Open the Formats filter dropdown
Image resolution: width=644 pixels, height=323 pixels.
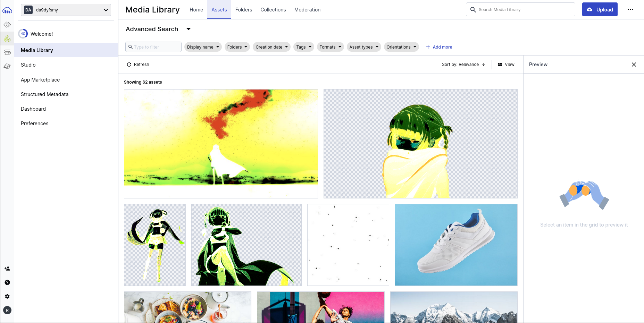(330, 47)
